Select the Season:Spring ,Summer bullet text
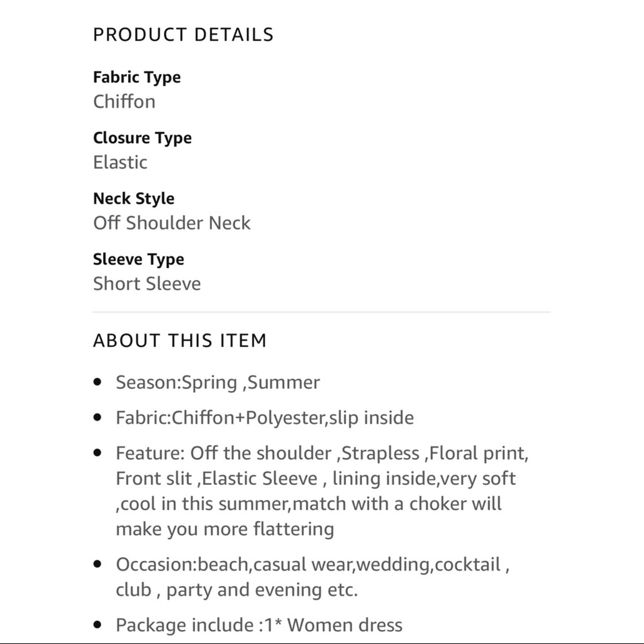Viewport: 644px width, 644px height. 218,383
